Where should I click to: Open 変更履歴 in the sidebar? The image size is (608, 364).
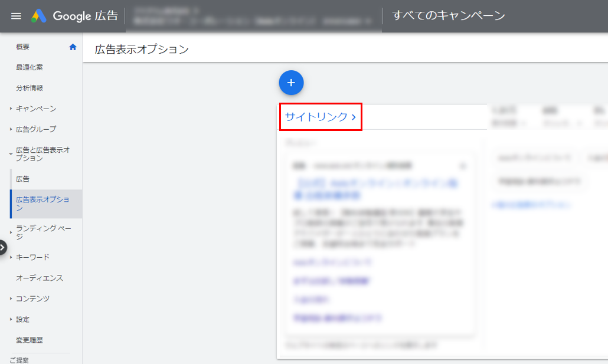(x=30, y=340)
